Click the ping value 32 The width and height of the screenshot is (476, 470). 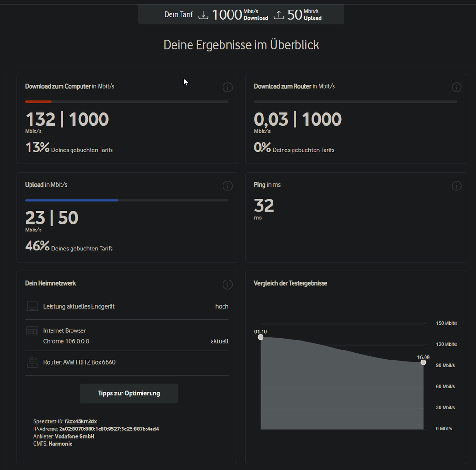(264, 205)
